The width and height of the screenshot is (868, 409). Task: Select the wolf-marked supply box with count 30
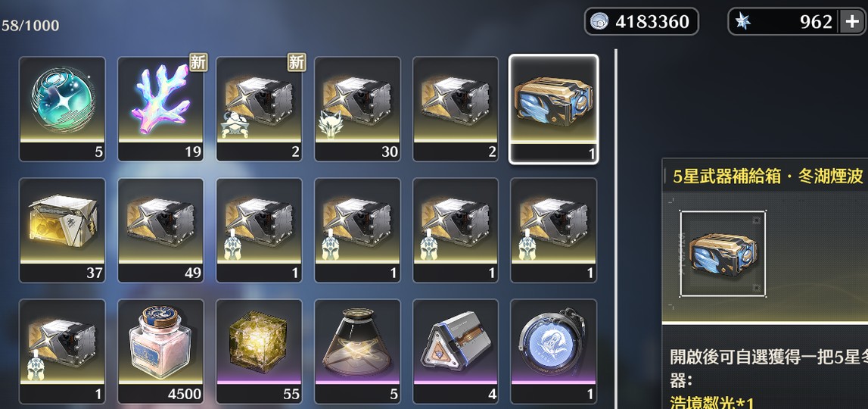pos(357,109)
